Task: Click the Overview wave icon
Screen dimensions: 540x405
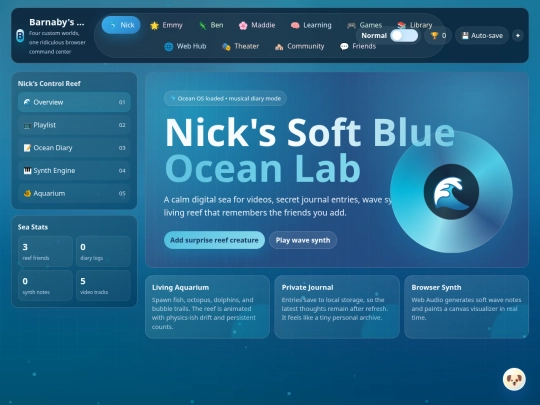Action: point(27,102)
